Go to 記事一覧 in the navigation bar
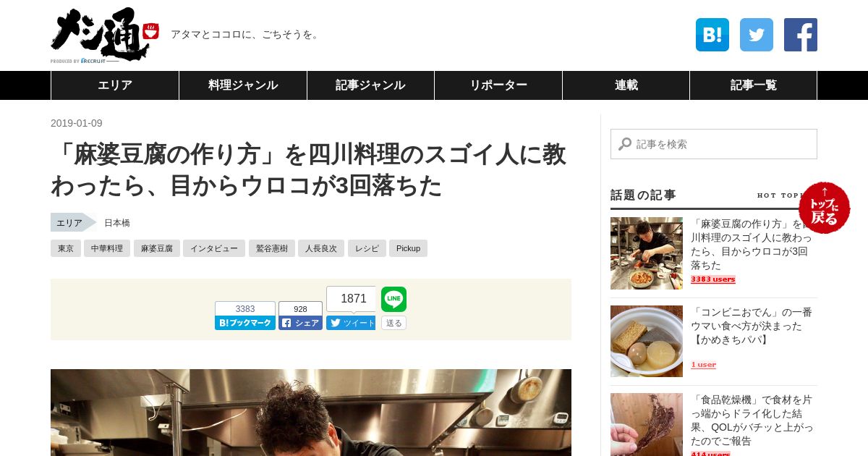 pos(753,85)
